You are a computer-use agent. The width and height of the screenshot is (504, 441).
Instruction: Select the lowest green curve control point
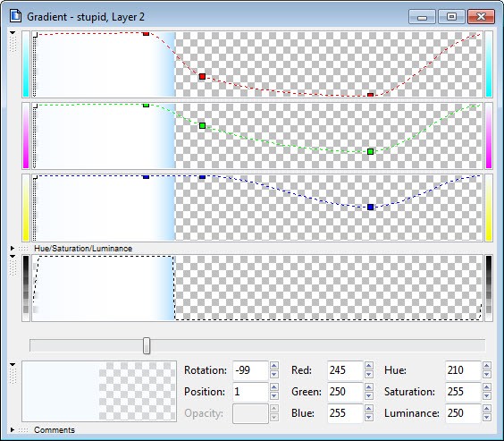pos(370,151)
